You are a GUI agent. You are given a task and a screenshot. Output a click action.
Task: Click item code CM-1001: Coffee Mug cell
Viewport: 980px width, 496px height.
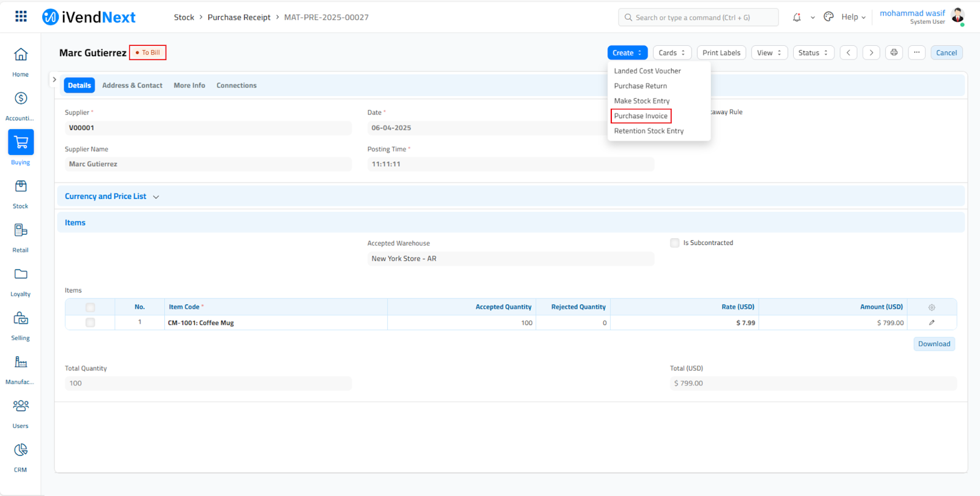[x=276, y=323]
